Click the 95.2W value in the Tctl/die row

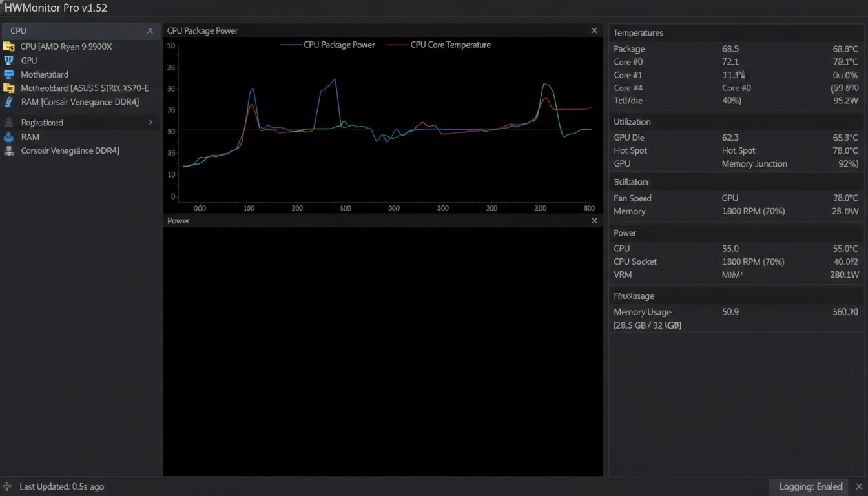(846, 101)
